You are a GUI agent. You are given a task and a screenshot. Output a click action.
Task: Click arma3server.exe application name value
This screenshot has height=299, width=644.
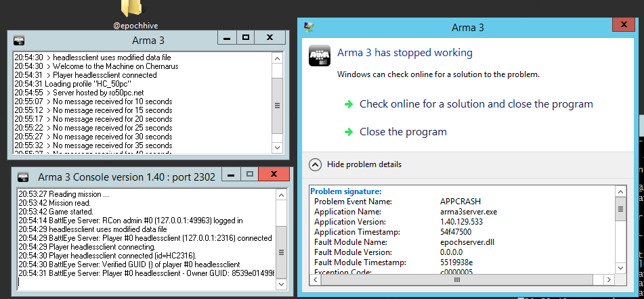(468, 212)
